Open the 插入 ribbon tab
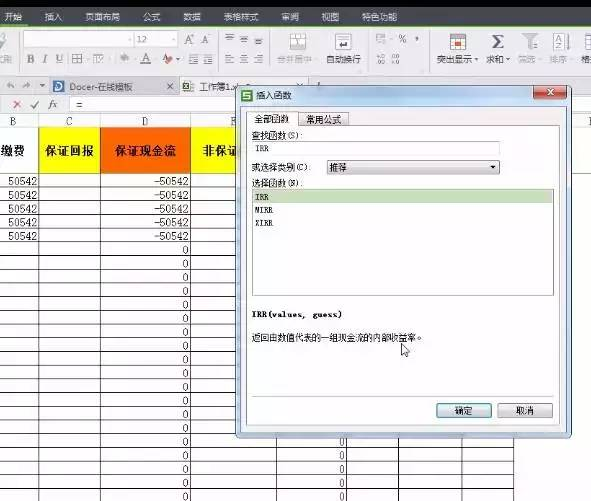 (53, 17)
